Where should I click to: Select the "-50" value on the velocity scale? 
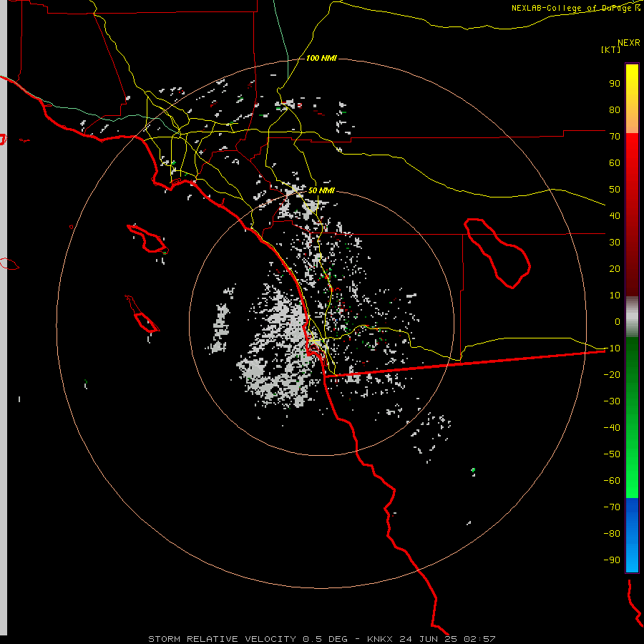612,454
